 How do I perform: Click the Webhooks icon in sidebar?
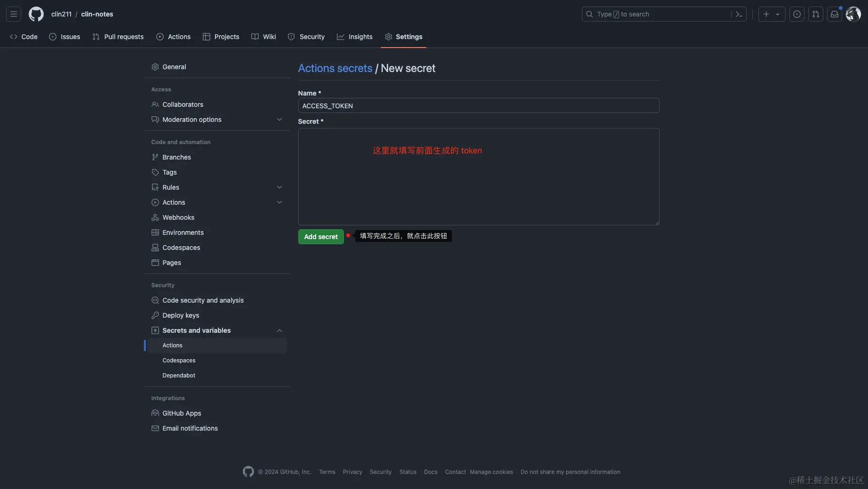155,217
